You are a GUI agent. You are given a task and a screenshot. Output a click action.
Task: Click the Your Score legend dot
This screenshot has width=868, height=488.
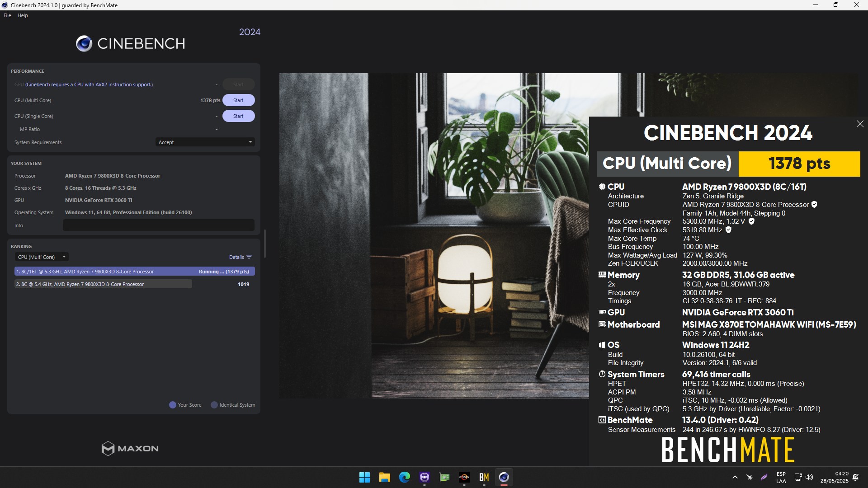click(172, 405)
